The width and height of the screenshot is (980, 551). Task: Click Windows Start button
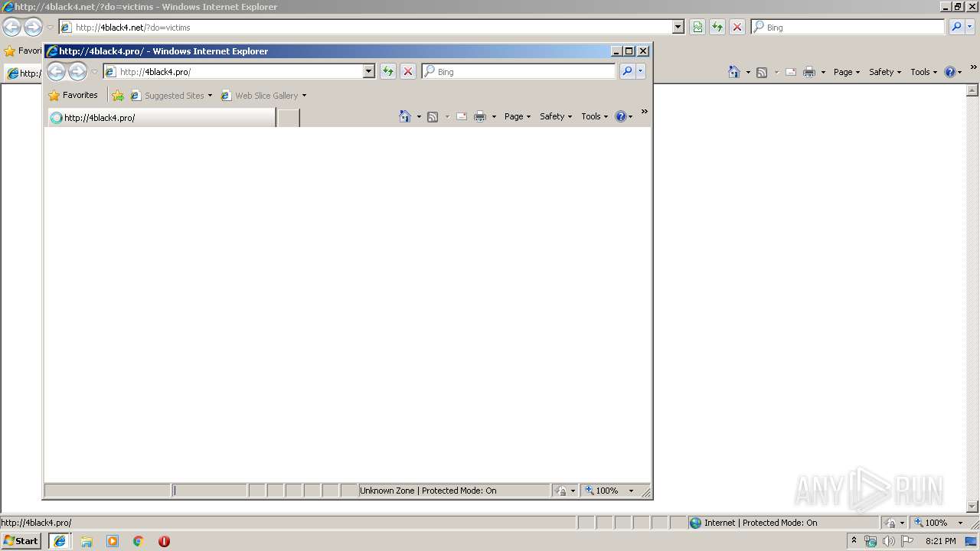click(x=21, y=541)
